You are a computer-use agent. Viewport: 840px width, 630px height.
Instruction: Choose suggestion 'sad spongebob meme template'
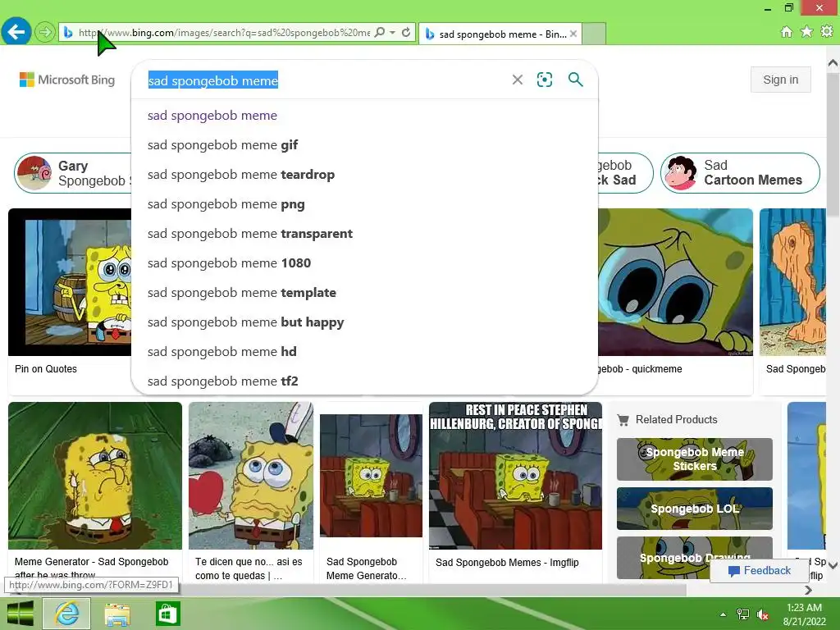(x=364, y=293)
